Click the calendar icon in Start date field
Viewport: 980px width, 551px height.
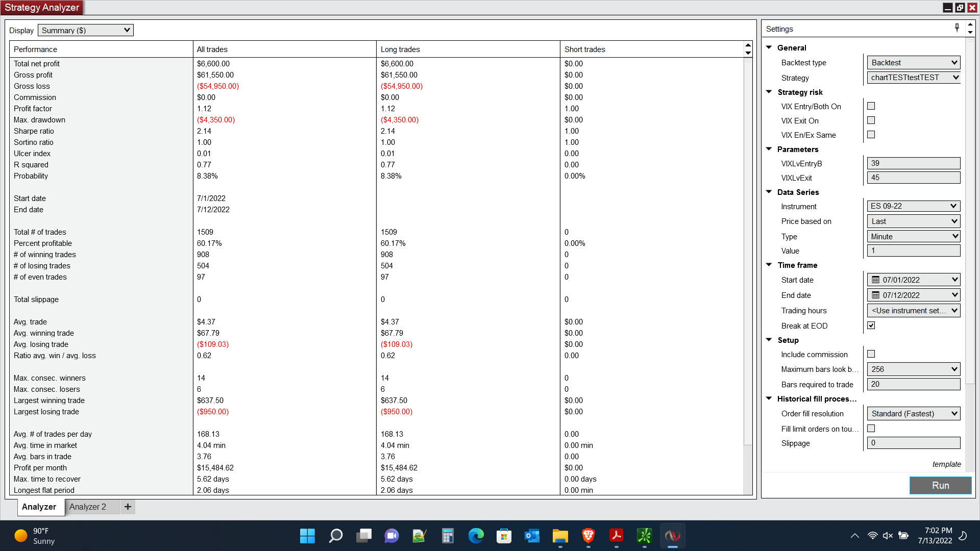point(875,280)
